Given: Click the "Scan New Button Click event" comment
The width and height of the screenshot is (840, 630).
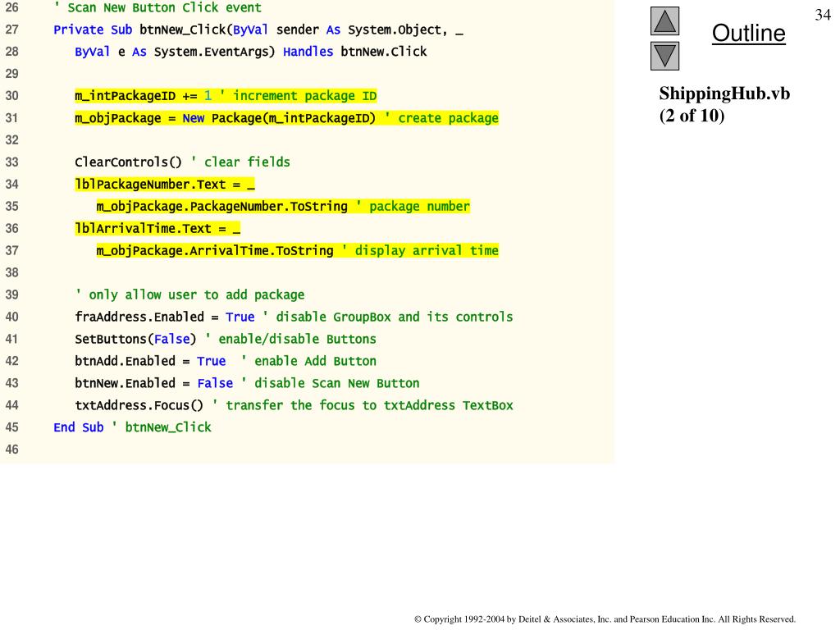Looking at the screenshot, I should 158,7.
